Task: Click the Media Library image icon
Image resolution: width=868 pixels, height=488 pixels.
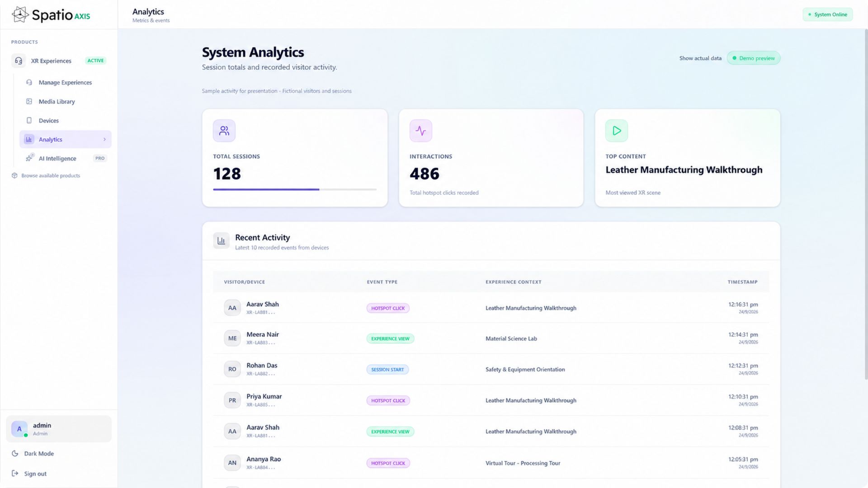Action: pyautogui.click(x=29, y=101)
